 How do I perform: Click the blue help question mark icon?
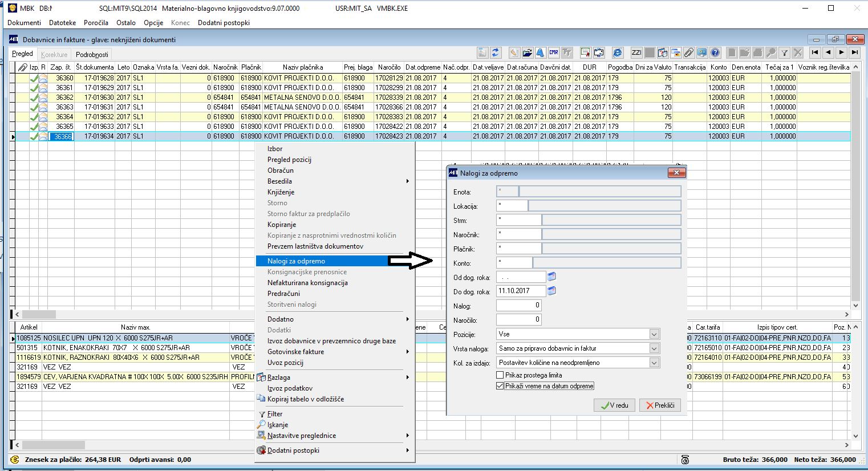pyautogui.click(x=715, y=52)
